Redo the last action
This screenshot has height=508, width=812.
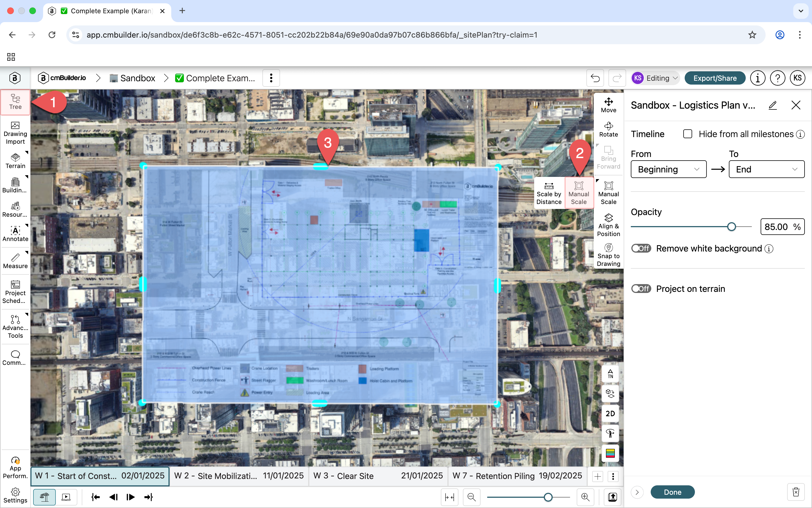pos(617,78)
